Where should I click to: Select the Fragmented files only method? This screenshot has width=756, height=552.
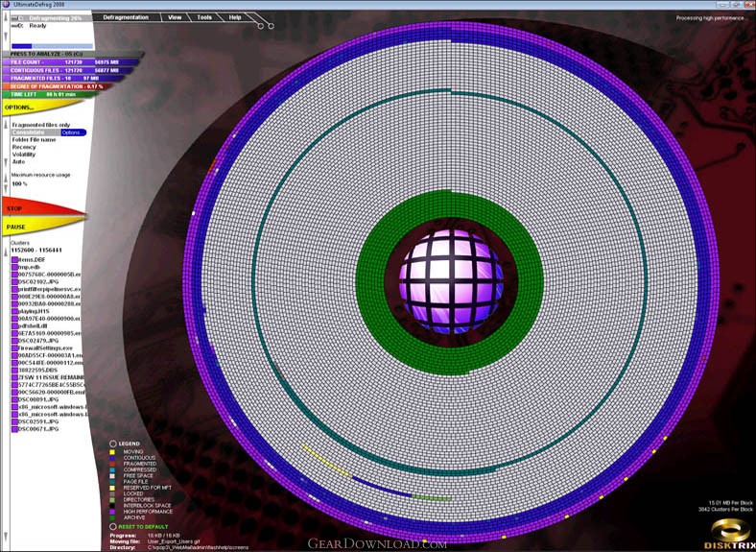[41, 125]
